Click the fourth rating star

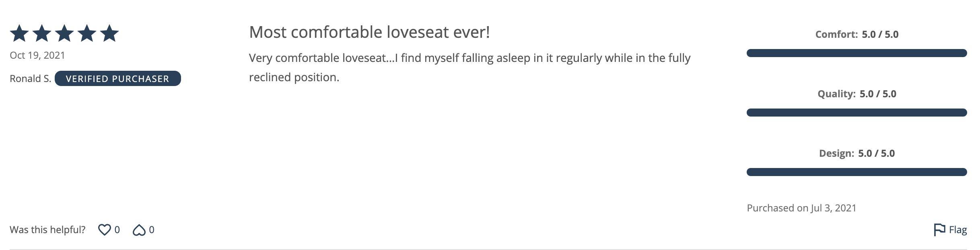pyautogui.click(x=87, y=33)
